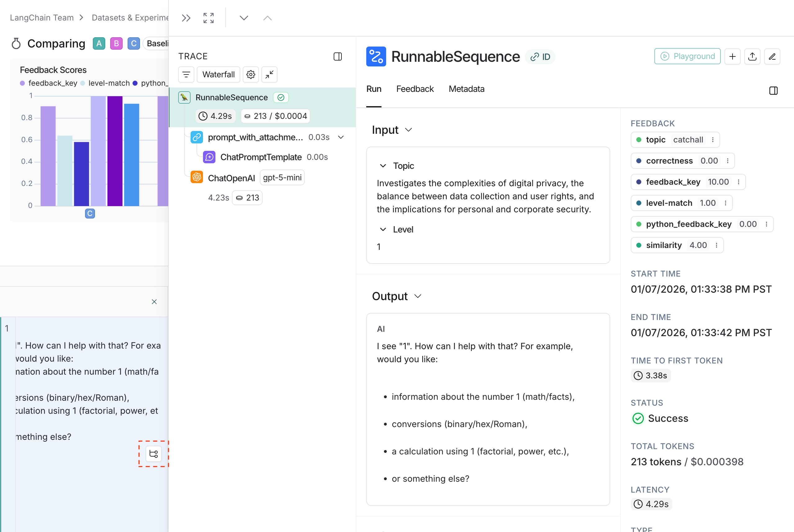Click the 4.29s latency chip in trace

(x=215, y=116)
